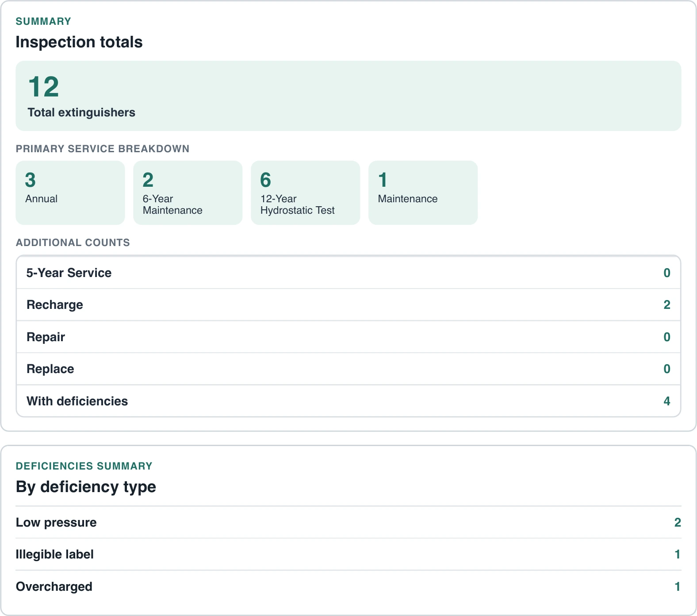Click the count above "6-Year Maintenance"
The image size is (697, 616).
coord(148,180)
